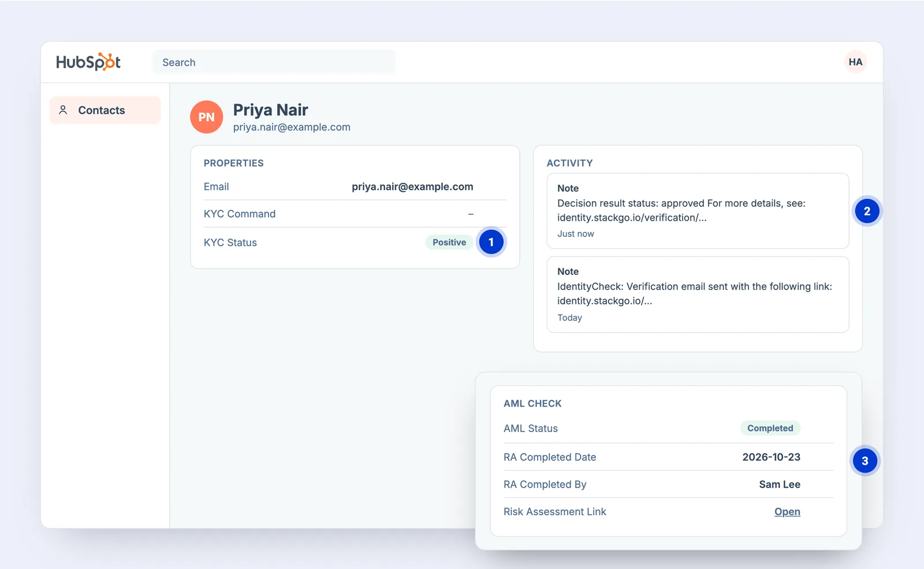Viewport: 924px width, 569px height.
Task: Select the Priya Nair heading
Action: 270,110
